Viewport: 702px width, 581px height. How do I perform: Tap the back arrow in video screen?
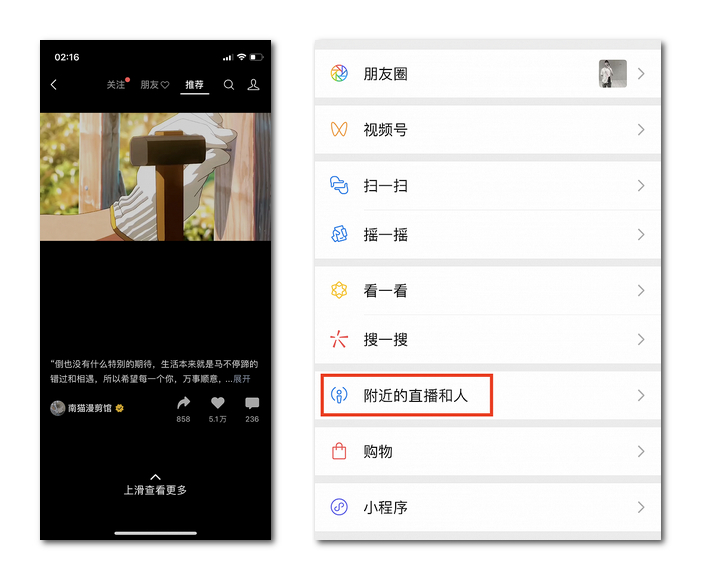click(54, 85)
